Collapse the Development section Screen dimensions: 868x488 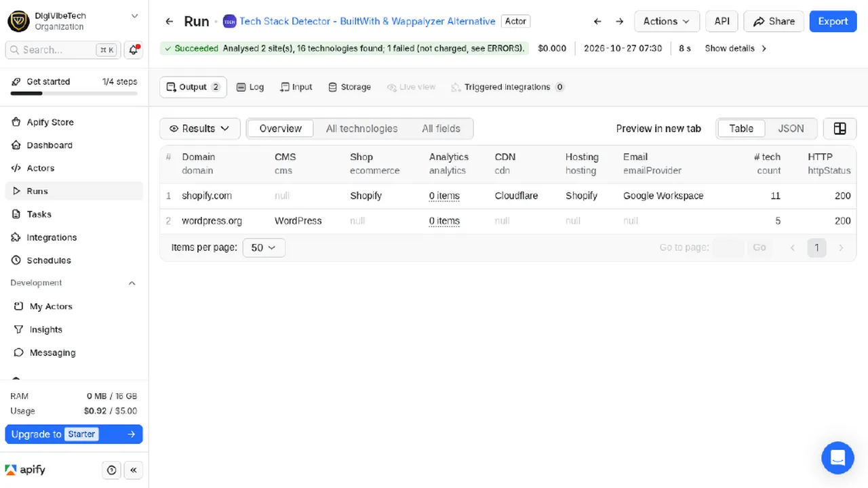132,283
